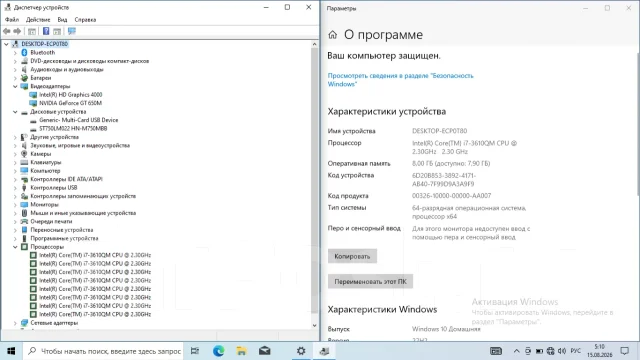Show hidden system tray icons
640x360 pixels.
(x=516, y=351)
